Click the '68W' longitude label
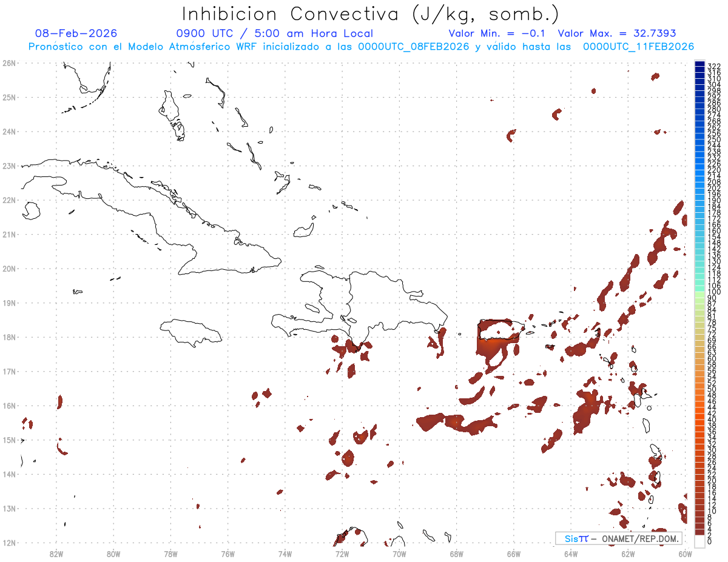 pyautogui.click(x=457, y=554)
